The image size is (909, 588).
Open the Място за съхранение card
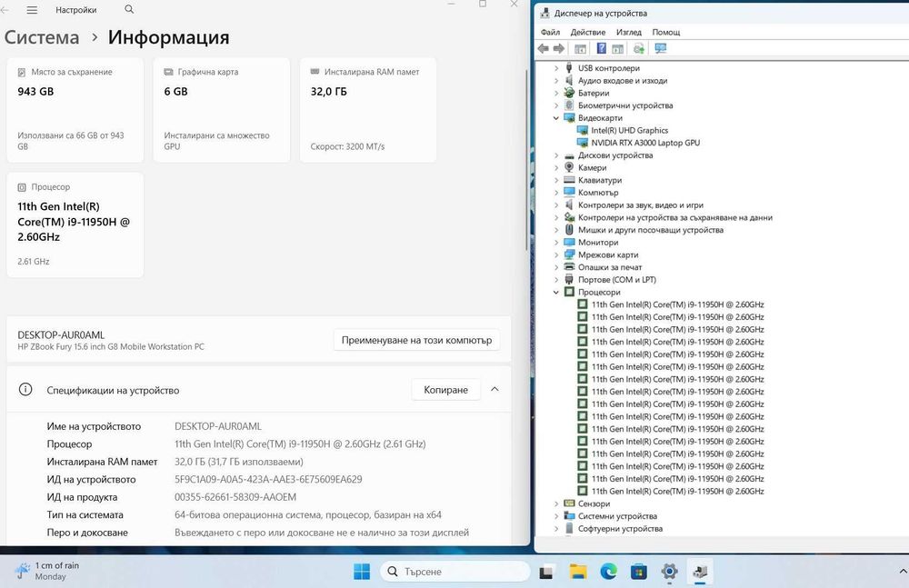[75, 110]
